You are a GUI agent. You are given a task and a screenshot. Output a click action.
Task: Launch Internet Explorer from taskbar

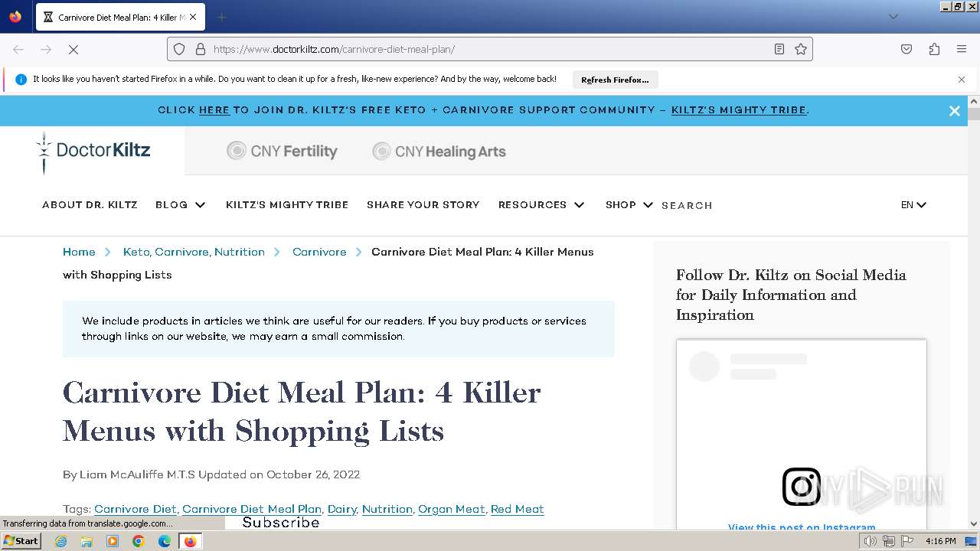point(60,541)
